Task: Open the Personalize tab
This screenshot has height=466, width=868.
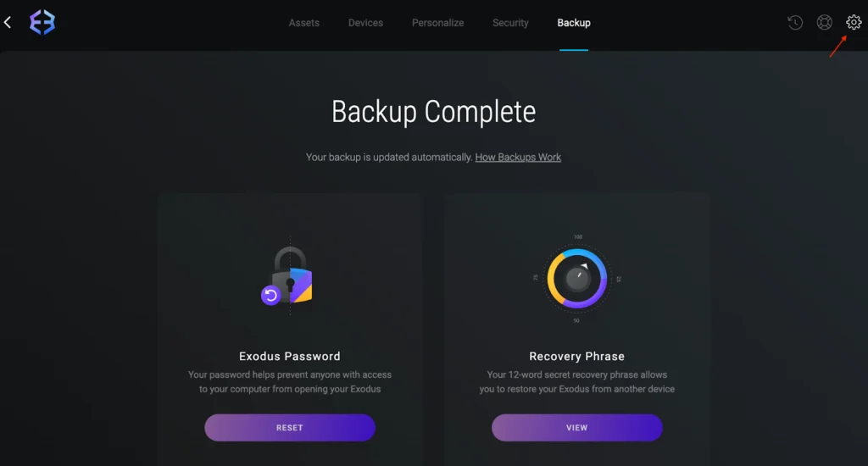Action: point(438,23)
